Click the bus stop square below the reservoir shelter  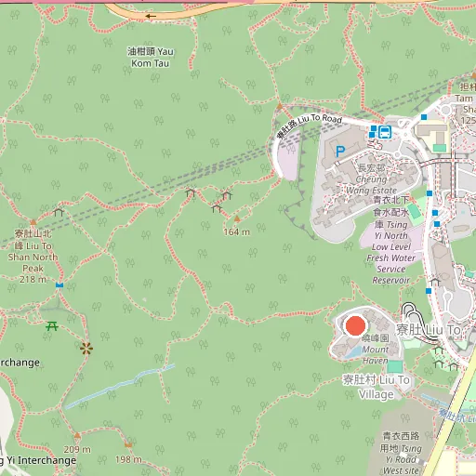pyautogui.click(x=429, y=291)
